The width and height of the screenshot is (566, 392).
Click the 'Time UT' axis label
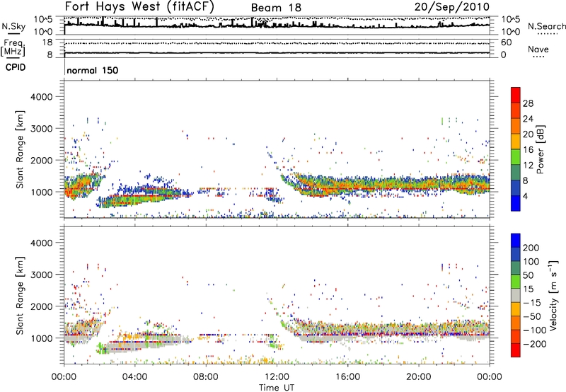click(x=277, y=388)
